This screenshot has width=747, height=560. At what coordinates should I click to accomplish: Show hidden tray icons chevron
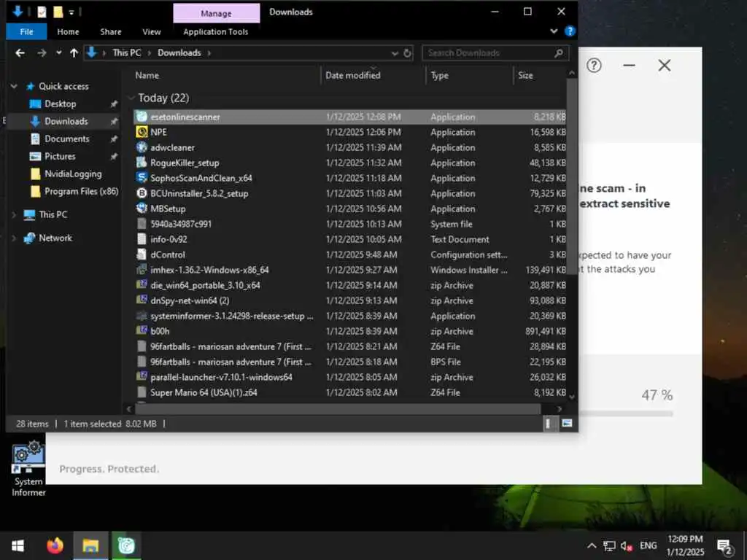592,545
